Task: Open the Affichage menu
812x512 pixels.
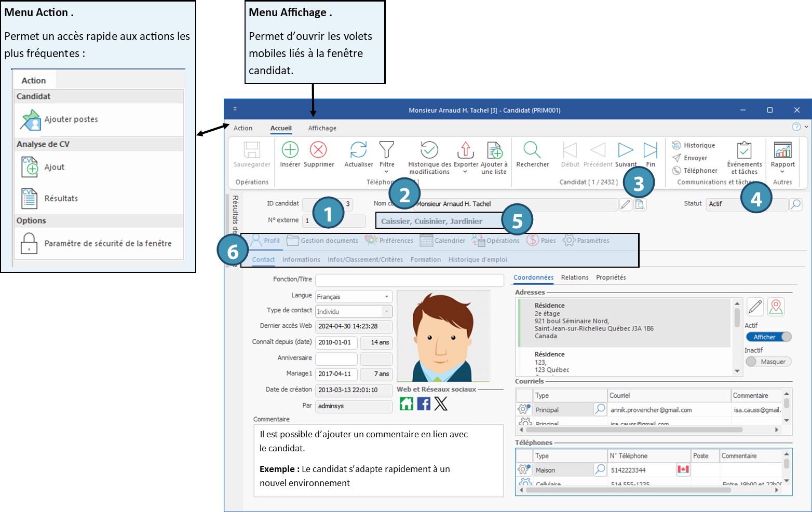Action: (322, 128)
